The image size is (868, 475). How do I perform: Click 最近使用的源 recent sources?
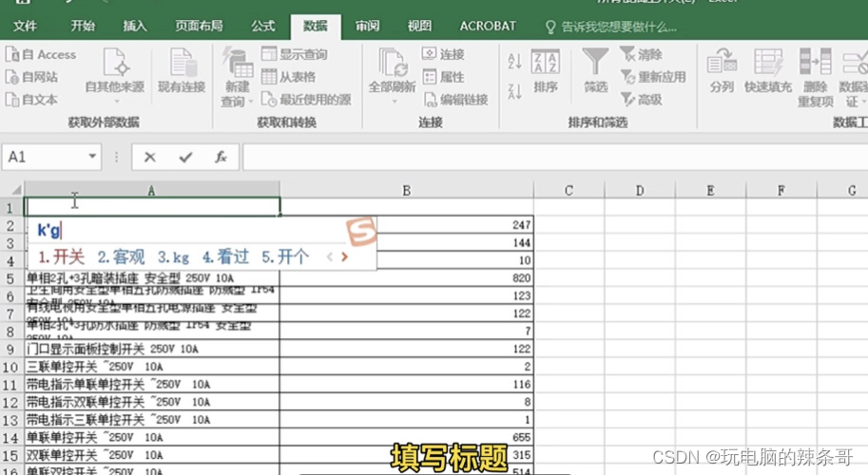click(x=306, y=100)
